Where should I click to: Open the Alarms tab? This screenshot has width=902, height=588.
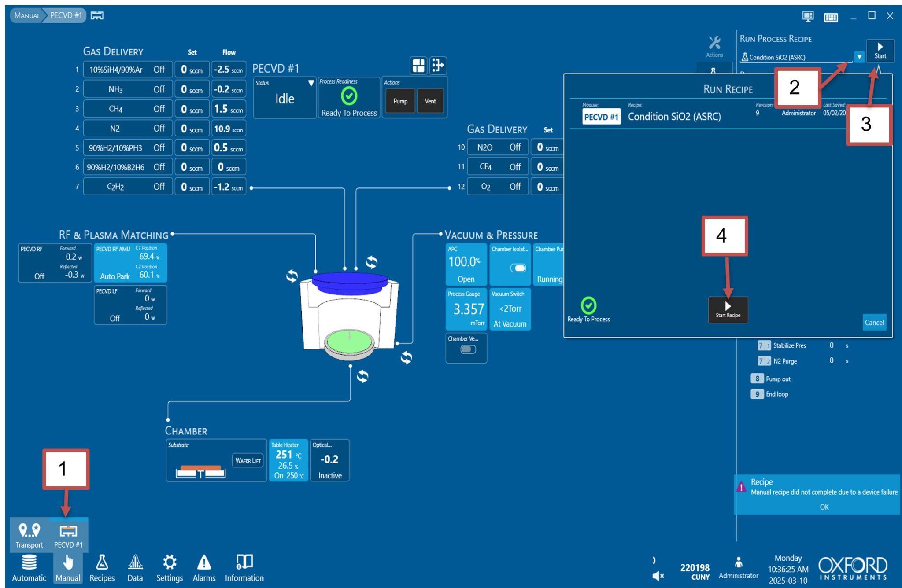pos(204,568)
